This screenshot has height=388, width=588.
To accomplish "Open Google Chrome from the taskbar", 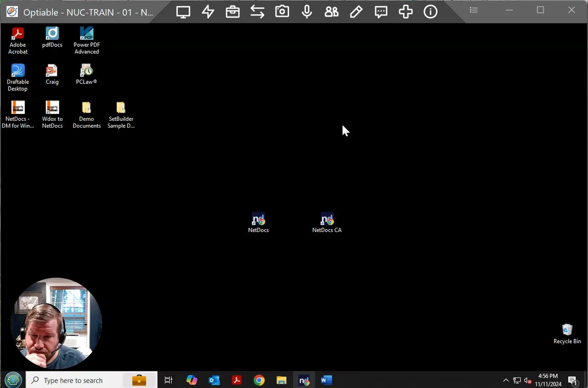I will point(259,380).
